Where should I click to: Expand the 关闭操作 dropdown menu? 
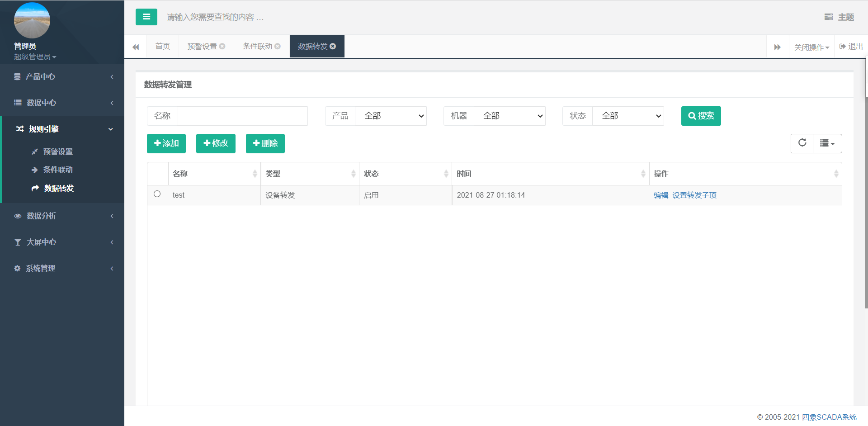point(811,47)
